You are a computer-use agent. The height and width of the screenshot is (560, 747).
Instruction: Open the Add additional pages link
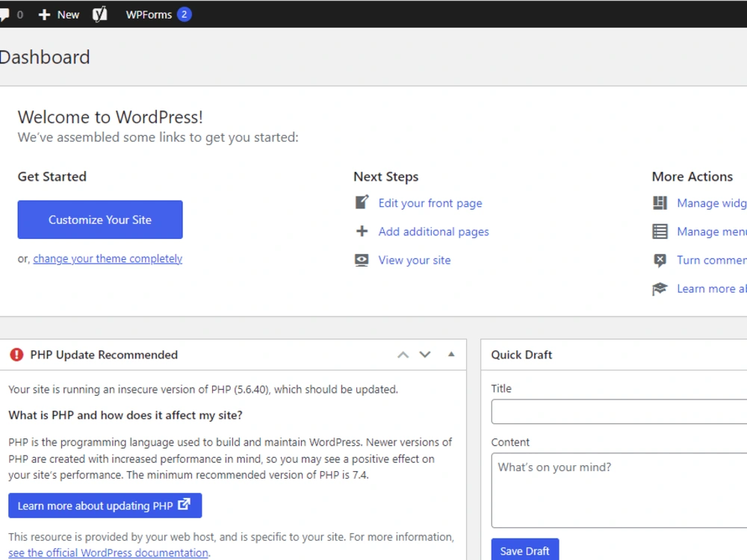coord(433,232)
